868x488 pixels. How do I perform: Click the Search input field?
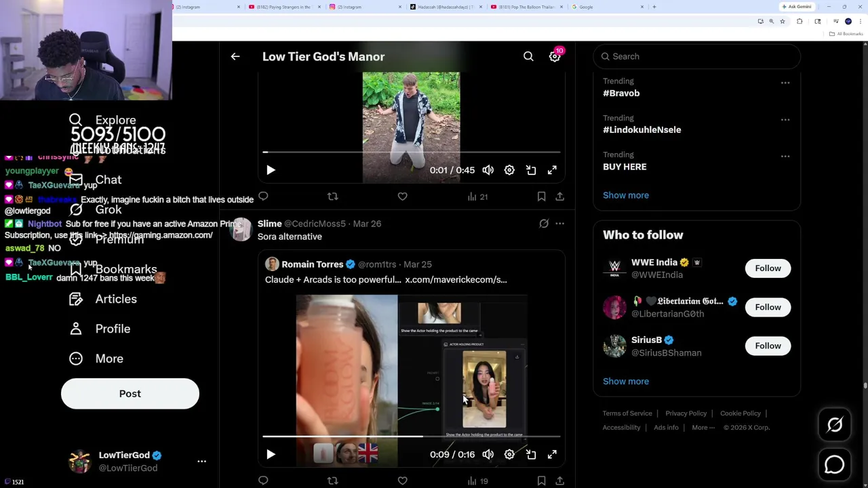696,57
